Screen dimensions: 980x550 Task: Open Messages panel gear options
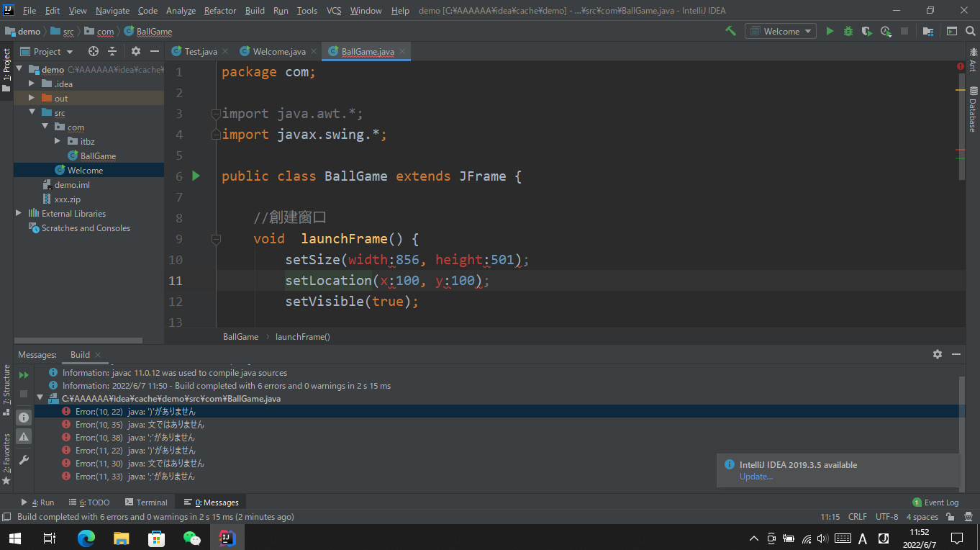click(x=938, y=354)
